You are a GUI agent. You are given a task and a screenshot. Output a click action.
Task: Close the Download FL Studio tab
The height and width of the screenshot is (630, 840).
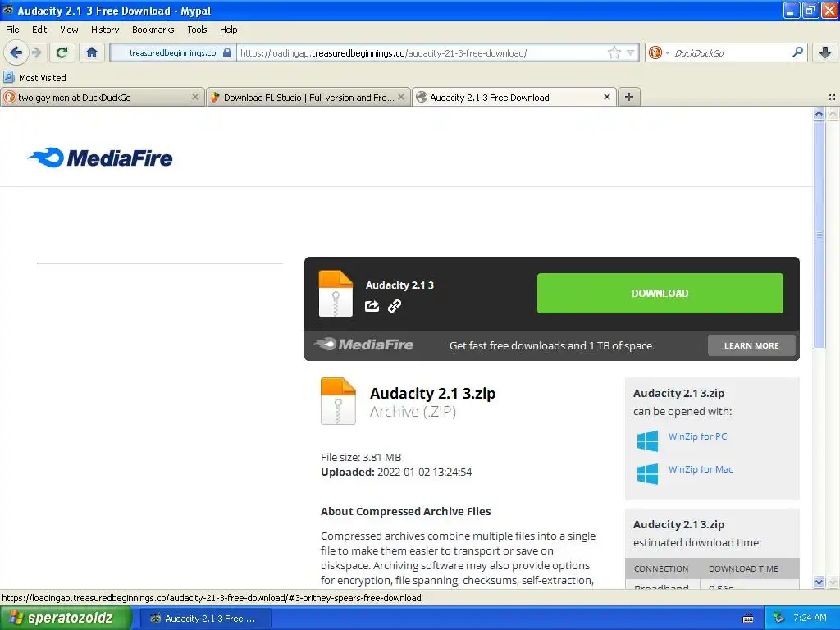(x=400, y=97)
